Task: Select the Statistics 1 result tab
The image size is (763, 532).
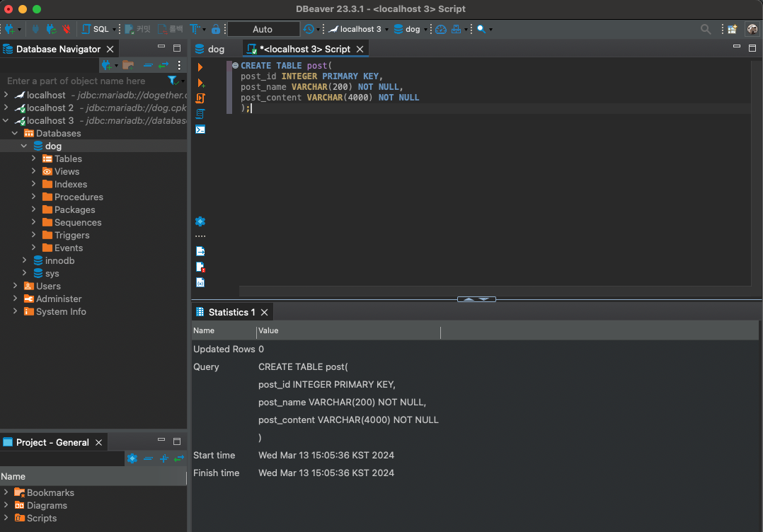Action: coord(225,312)
